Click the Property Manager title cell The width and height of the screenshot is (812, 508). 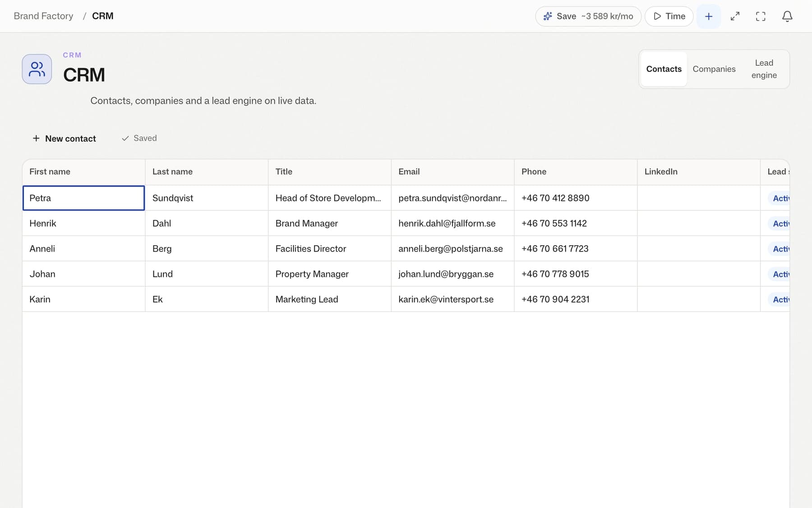tap(330, 274)
